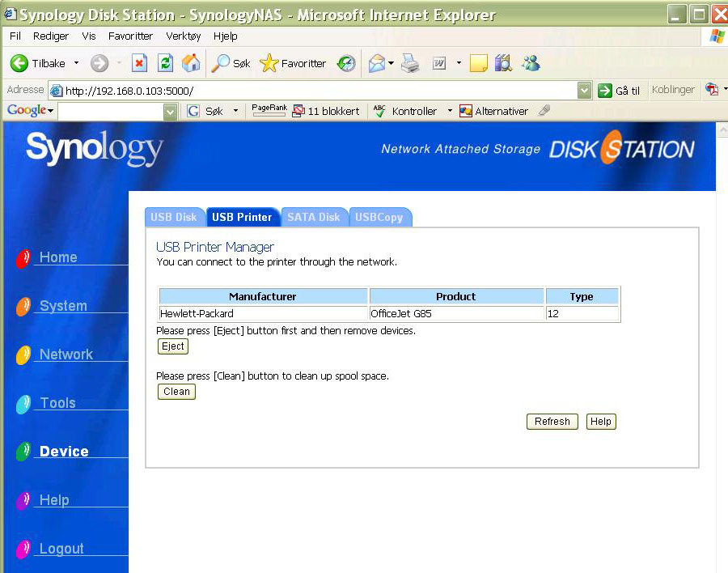Viewport: 728px width, 573px height.
Task: Open Alternativer options in Google toolbar
Action: tap(493, 111)
